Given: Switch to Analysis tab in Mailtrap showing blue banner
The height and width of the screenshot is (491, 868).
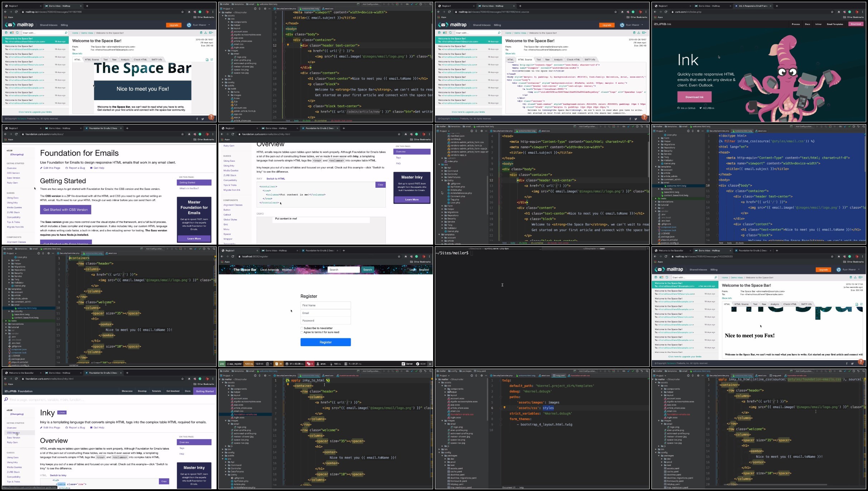Looking at the screenshot, I should 125,60.
